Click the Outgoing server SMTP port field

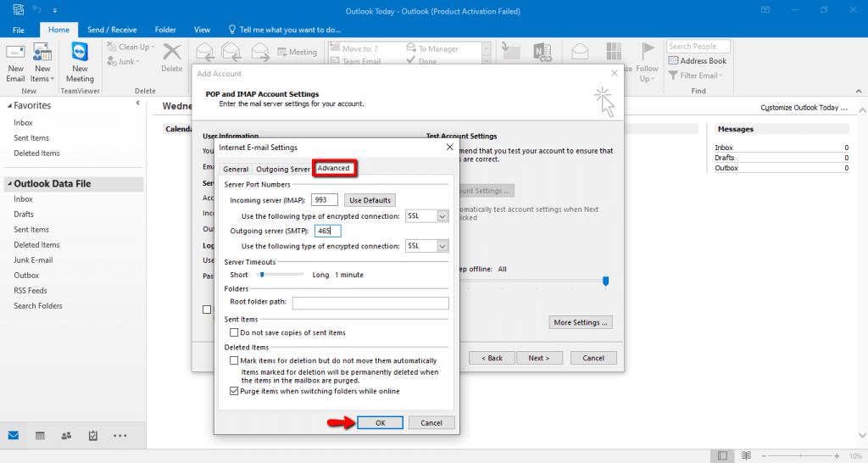point(328,231)
